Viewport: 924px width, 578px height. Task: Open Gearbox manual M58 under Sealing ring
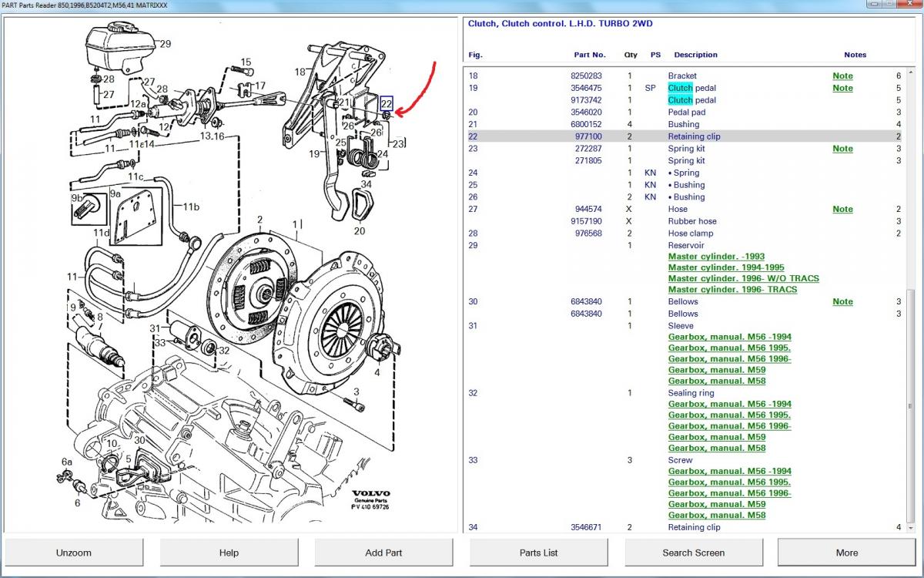717,448
